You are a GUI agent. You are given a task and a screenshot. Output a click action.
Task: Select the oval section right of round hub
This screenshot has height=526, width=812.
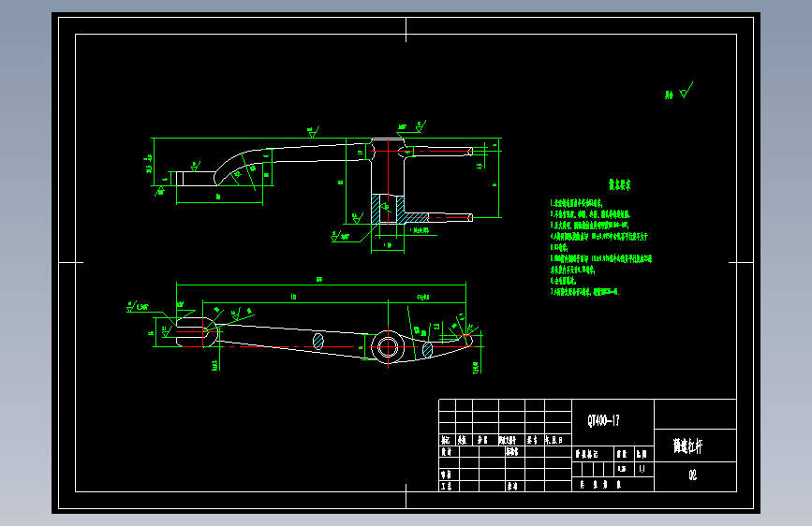[x=427, y=349]
